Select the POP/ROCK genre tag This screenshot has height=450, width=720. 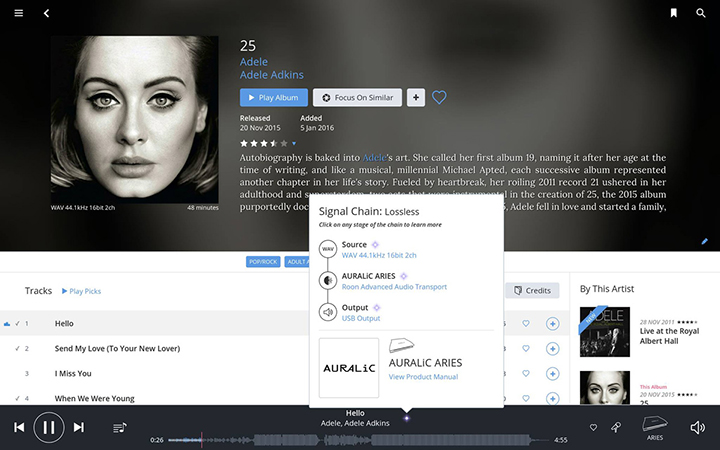[x=263, y=262]
